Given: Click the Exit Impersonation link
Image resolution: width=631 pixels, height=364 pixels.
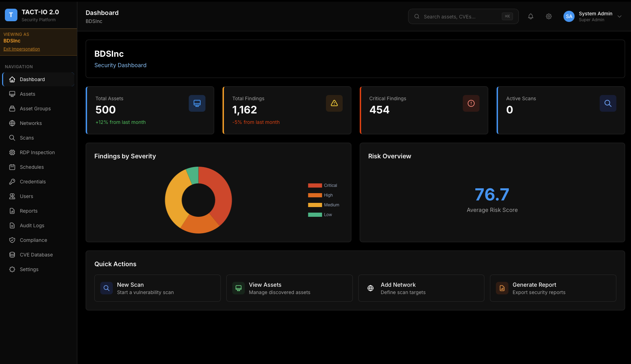Looking at the screenshot, I should (x=22, y=49).
